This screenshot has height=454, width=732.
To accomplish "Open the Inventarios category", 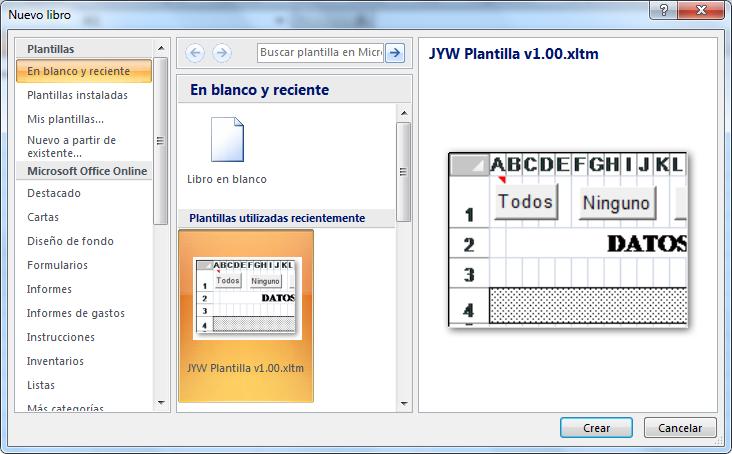I will [55, 361].
